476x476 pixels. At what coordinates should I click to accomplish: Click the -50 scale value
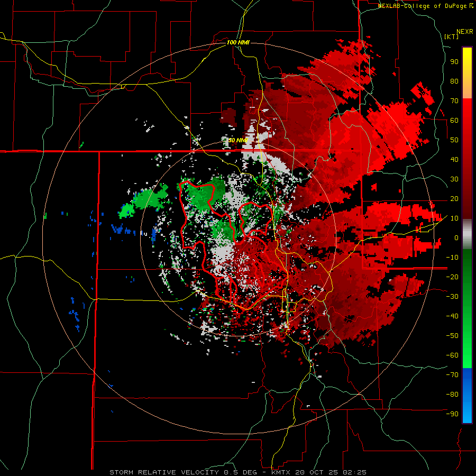[452, 336]
